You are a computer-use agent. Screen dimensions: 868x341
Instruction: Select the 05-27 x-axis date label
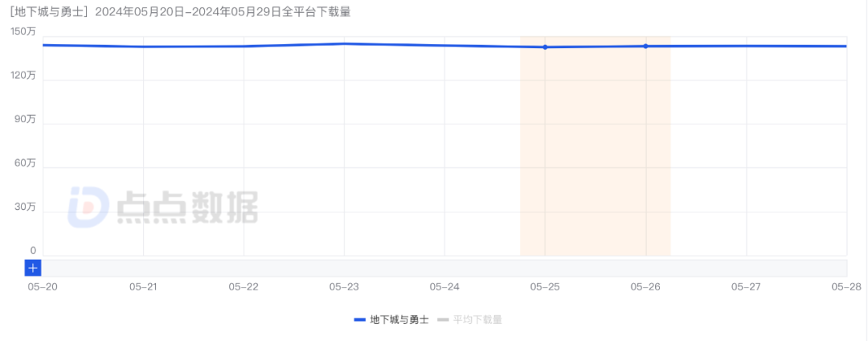point(746,286)
